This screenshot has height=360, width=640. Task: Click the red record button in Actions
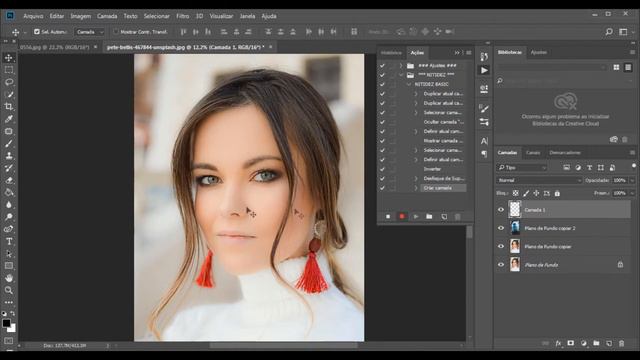pyautogui.click(x=402, y=217)
